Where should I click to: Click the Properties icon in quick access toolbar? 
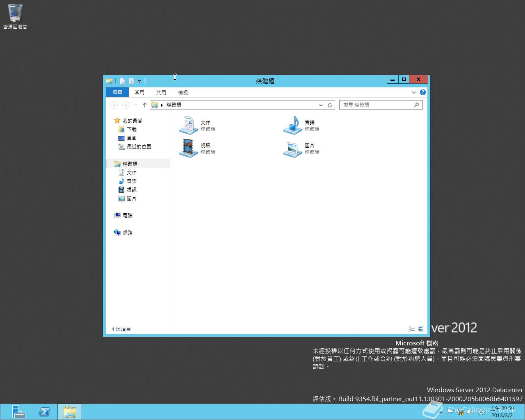[x=122, y=81]
